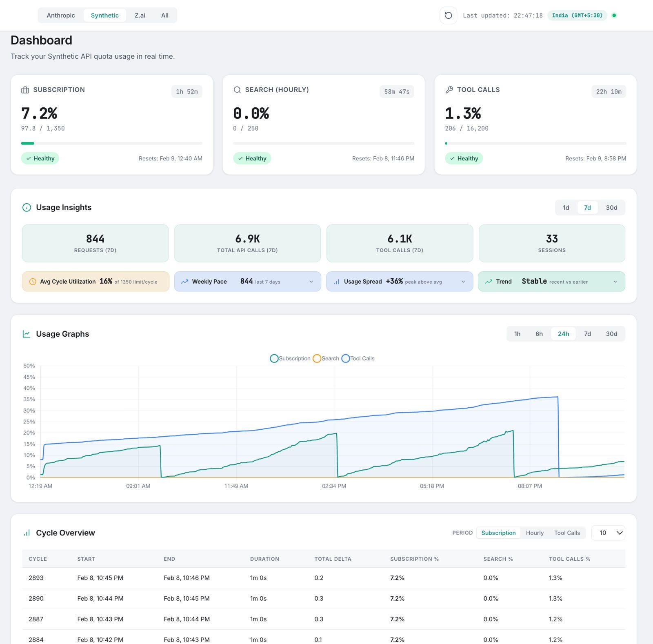Open the rows-per-page dropdown showing 10

pos(608,533)
